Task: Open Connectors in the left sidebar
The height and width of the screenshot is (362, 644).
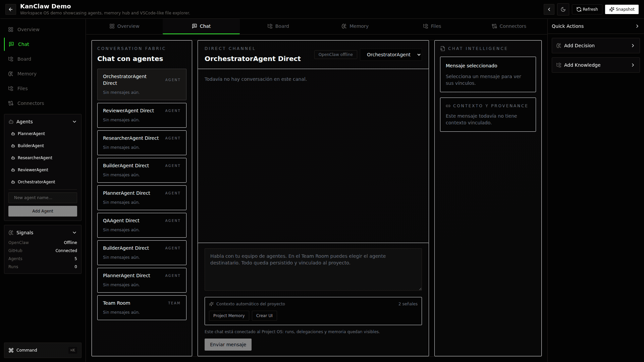Action: pyautogui.click(x=31, y=103)
